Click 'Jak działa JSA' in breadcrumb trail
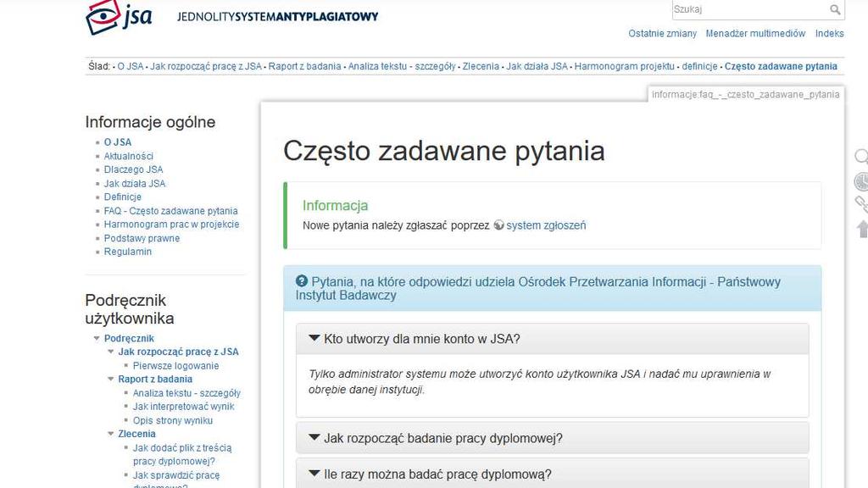 (x=537, y=66)
